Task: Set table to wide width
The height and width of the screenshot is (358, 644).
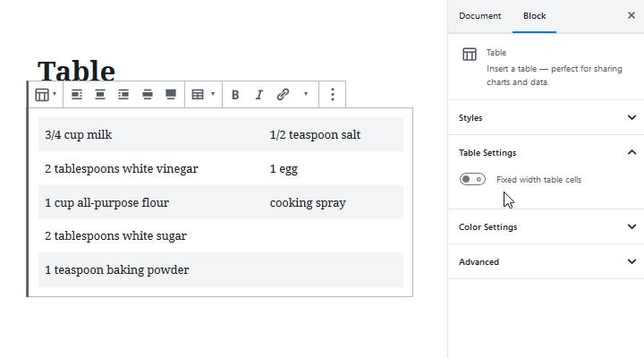Action: 147,94
